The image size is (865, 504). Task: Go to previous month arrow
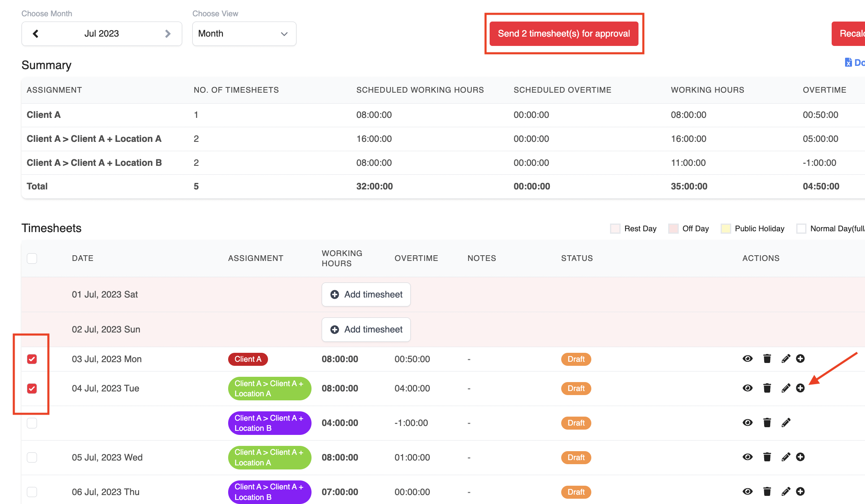point(36,34)
